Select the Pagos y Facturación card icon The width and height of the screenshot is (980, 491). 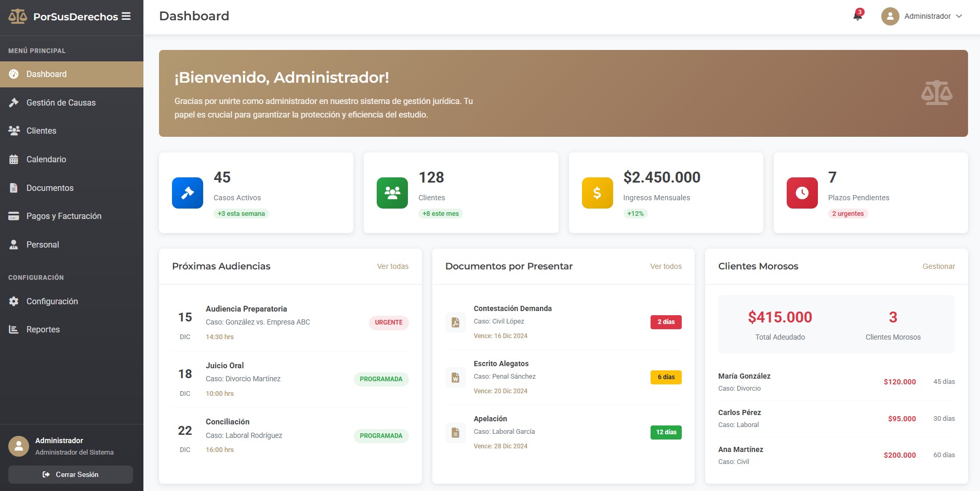click(14, 216)
